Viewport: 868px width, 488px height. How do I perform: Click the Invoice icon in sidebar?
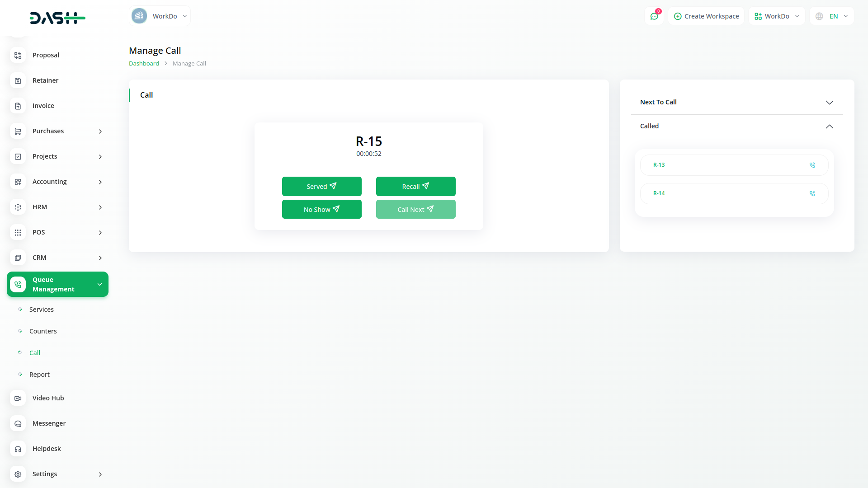coord(18,106)
